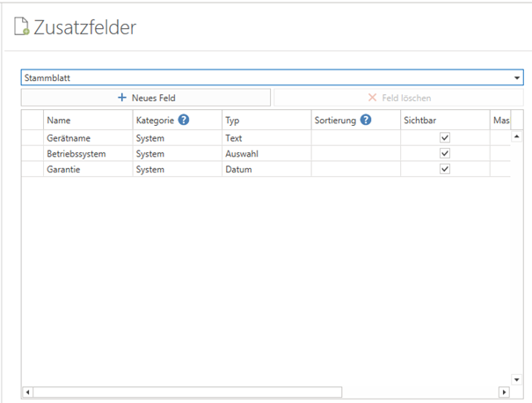
Task: Toggle Sichtbar checkbox for Gerätname
Action: pyautogui.click(x=444, y=138)
